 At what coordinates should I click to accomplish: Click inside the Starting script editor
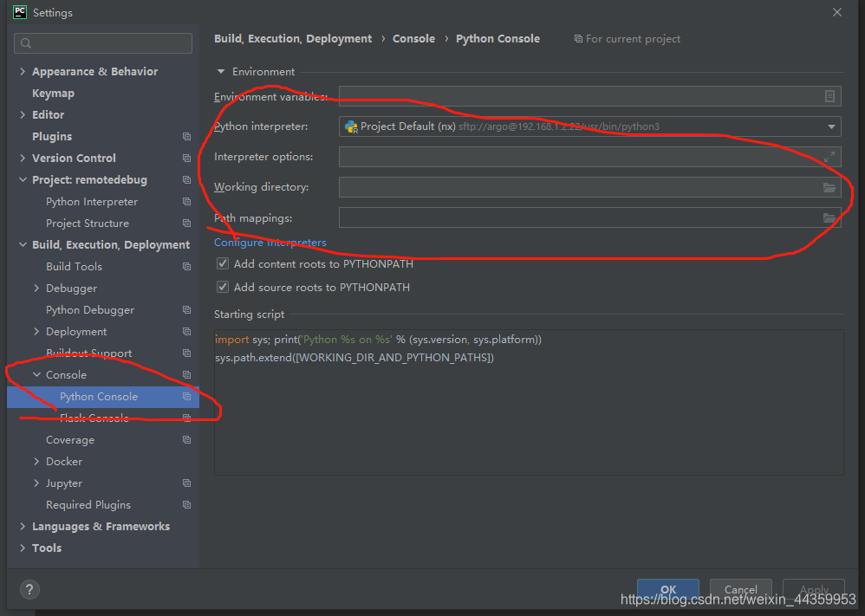[529, 402]
